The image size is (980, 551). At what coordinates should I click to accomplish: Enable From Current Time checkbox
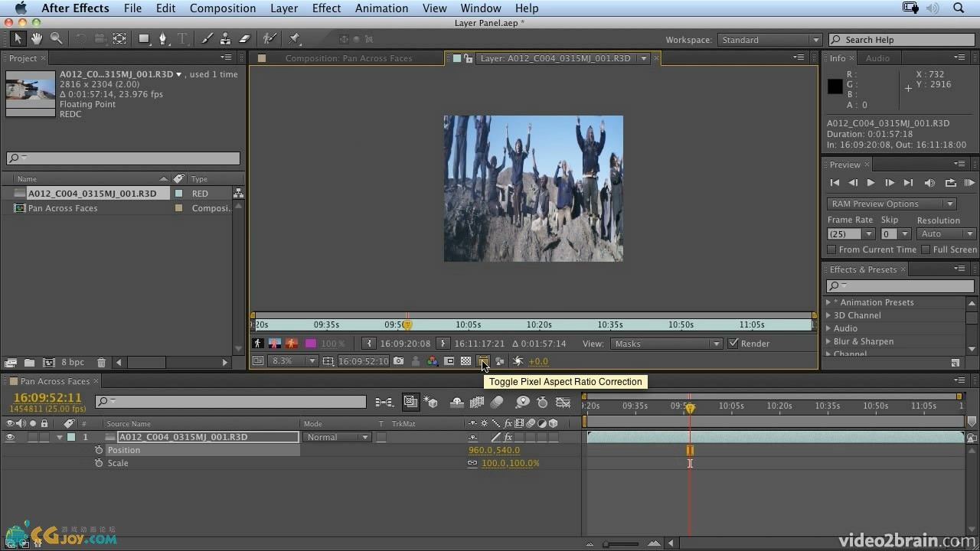(x=832, y=249)
